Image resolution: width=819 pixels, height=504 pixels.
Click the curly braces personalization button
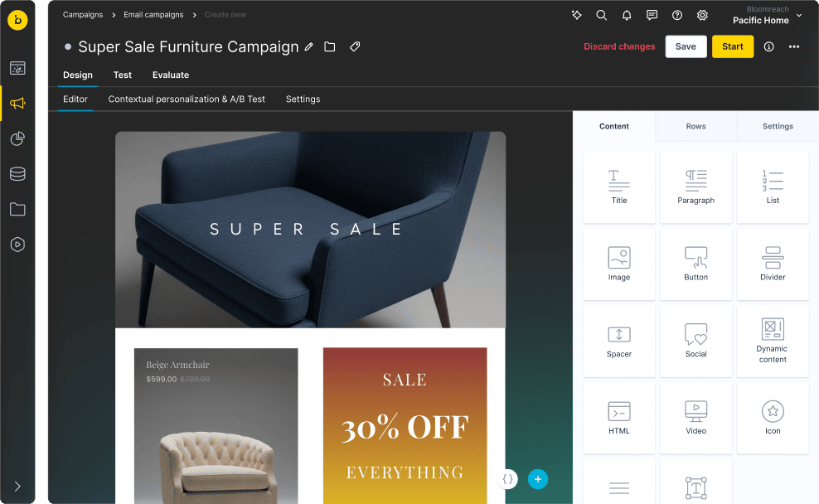coord(507,479)
